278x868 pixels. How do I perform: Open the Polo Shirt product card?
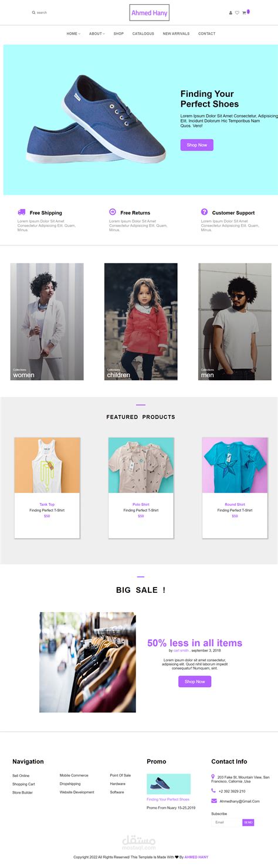point(141,488)
